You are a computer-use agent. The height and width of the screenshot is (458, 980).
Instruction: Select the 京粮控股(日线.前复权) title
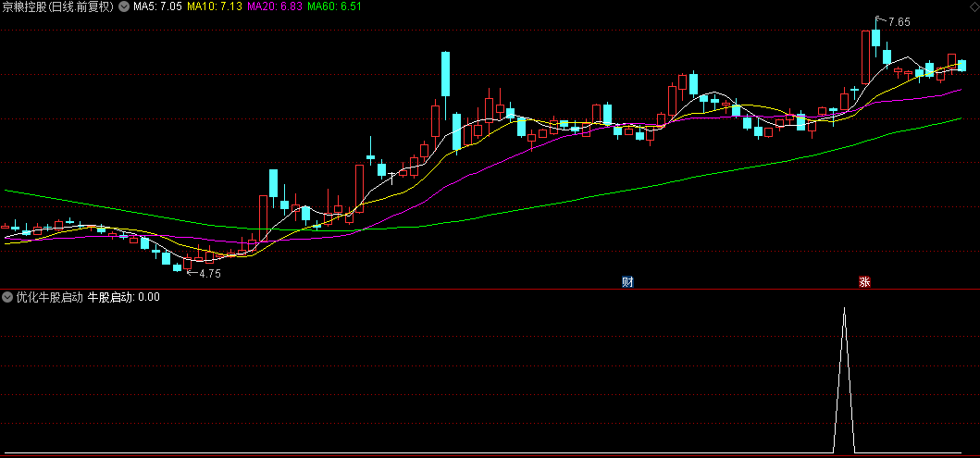58,6
